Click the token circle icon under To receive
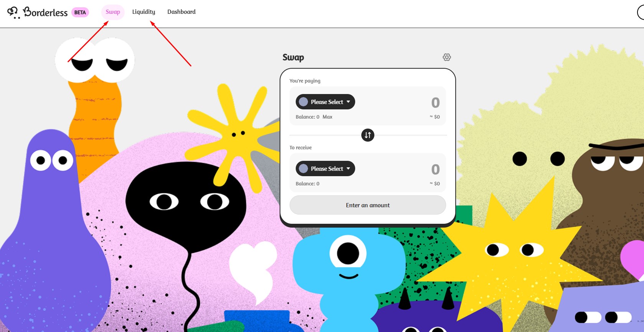644x332 pixels. pyautogui.click(x=303, y=169)
